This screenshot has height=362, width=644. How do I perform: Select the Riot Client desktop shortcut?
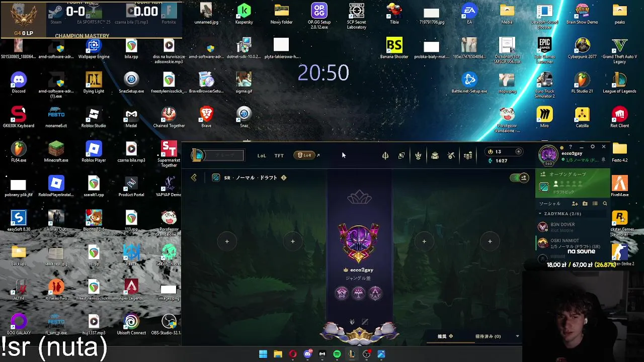620,117
